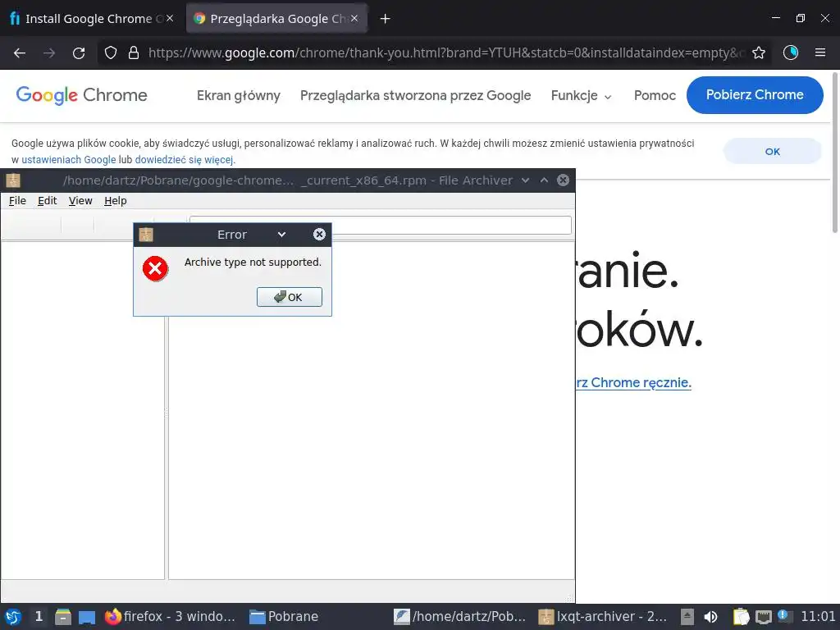Open the Firefox hamburger menu

[x=820, y=52]
